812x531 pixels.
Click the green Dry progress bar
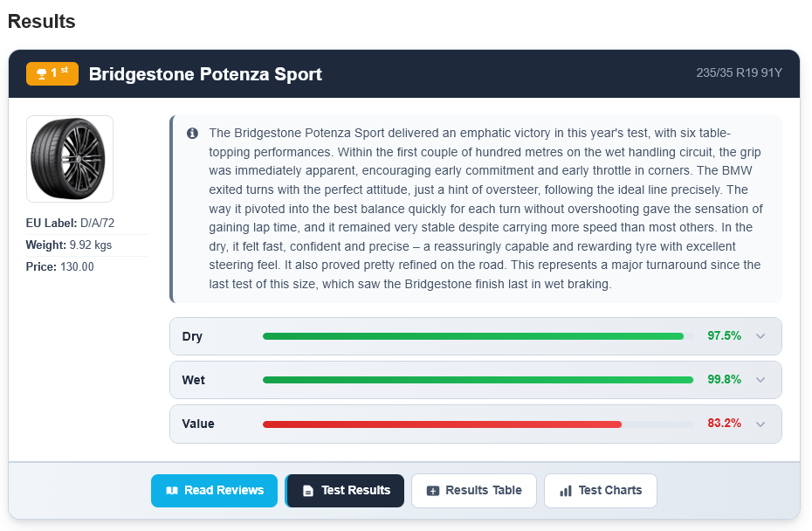[472, 336]
